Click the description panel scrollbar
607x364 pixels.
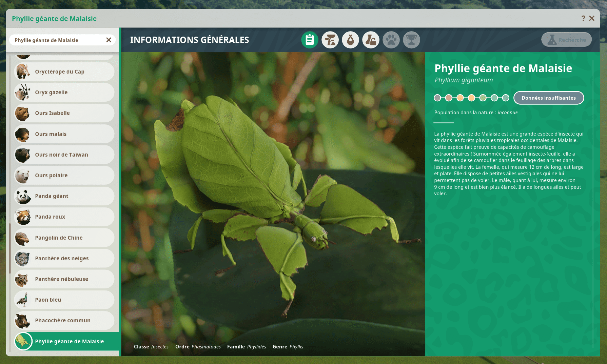point(593,204)
